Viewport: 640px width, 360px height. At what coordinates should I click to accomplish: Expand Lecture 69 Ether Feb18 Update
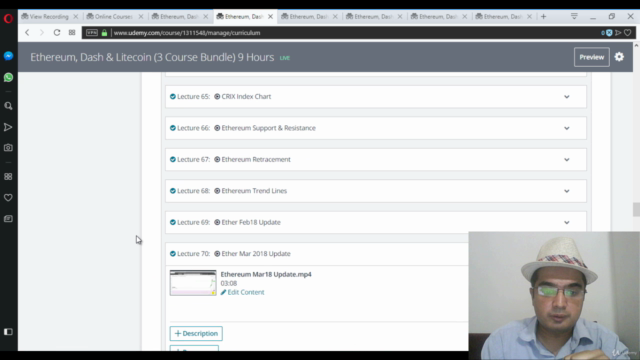[x=567, y=222]
